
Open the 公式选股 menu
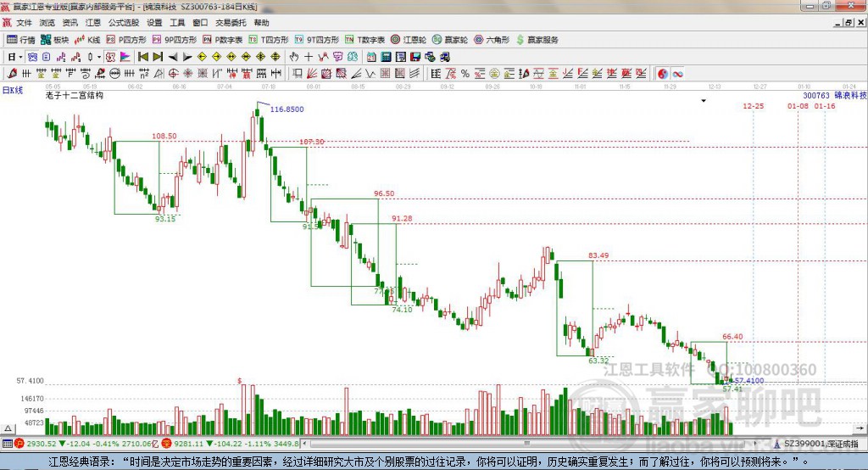[124, 23]
